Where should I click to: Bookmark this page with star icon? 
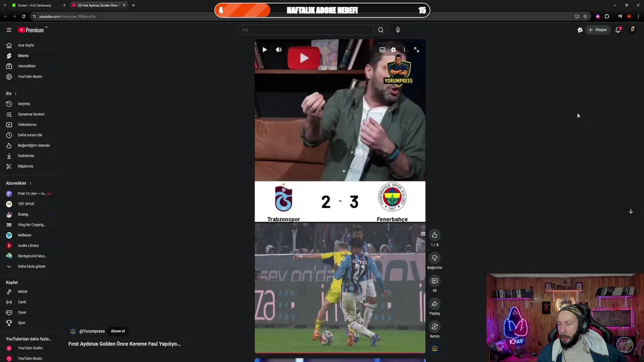[x=585, y=16]
